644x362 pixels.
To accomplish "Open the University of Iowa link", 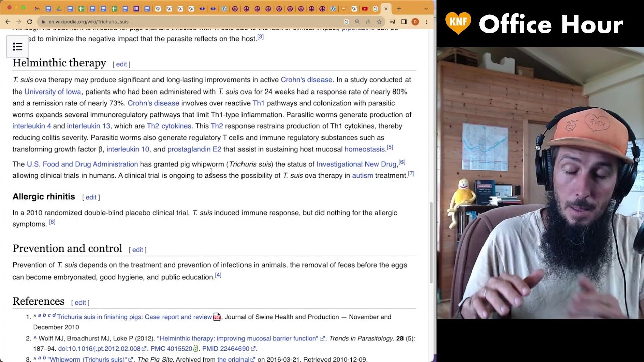I will pos(53,92).
